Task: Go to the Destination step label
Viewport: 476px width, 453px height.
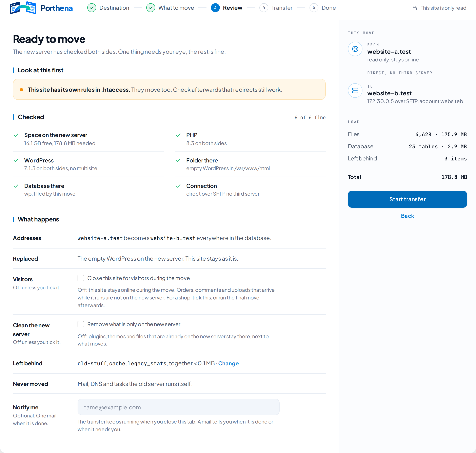Action: [114, 8]
